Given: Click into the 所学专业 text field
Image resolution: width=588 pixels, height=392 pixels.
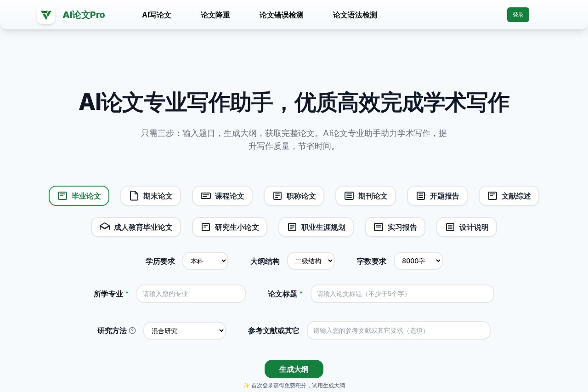Looking at the screenshot, I should pos(191,294).
